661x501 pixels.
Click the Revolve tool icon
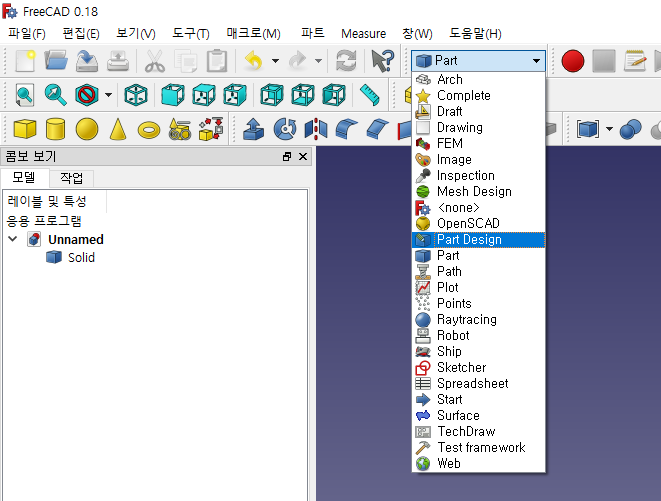[x=285, y=129]
